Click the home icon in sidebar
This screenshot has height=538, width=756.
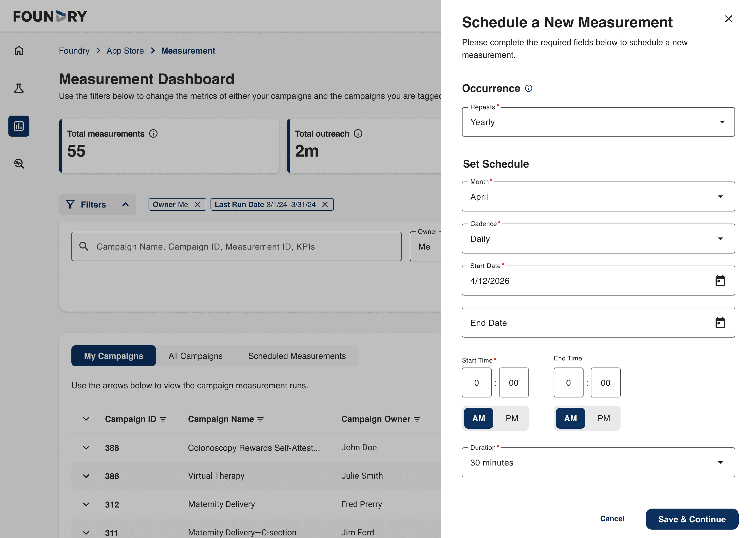coord(19,51)
